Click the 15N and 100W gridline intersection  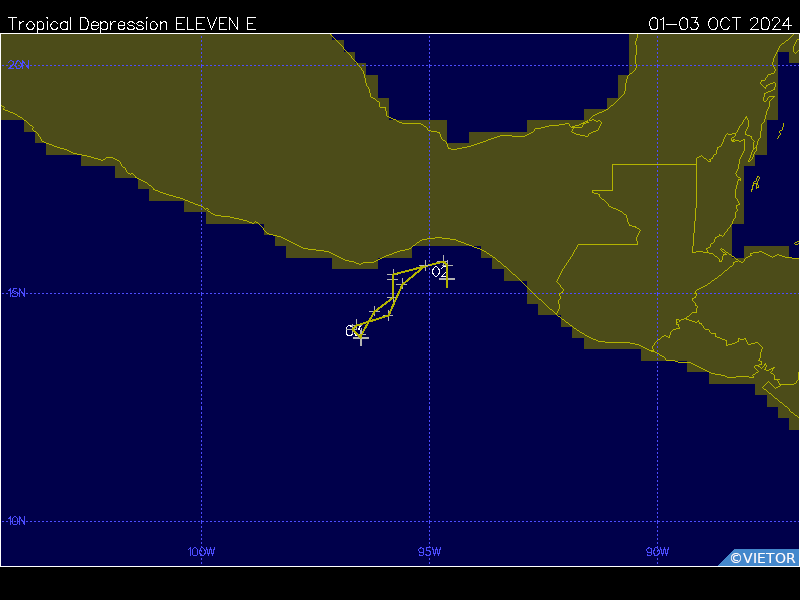(x=201, y=293)
